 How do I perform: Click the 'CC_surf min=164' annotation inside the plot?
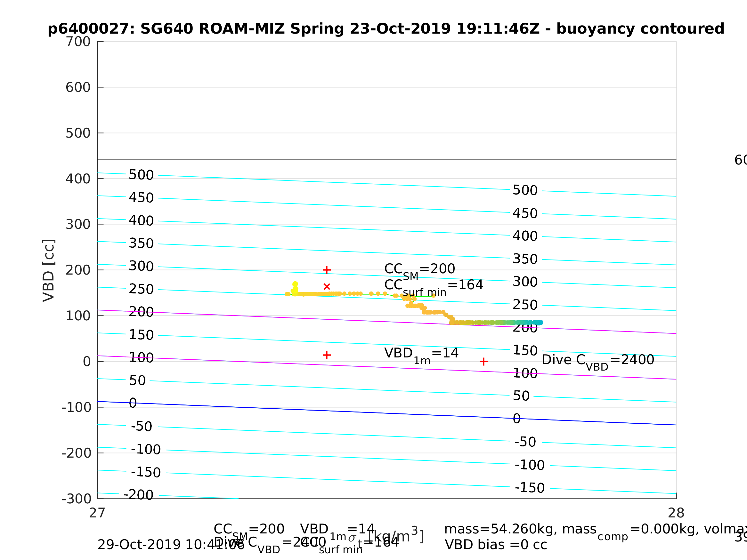[434, 288]
